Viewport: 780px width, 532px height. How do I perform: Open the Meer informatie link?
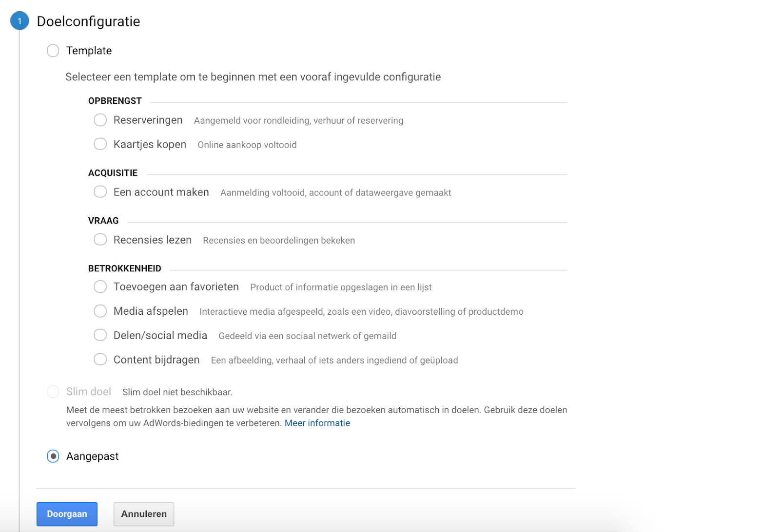(317, 423)
